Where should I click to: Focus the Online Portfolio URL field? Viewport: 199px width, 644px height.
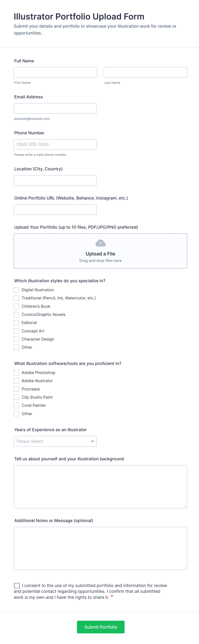(x=55, y=210)
